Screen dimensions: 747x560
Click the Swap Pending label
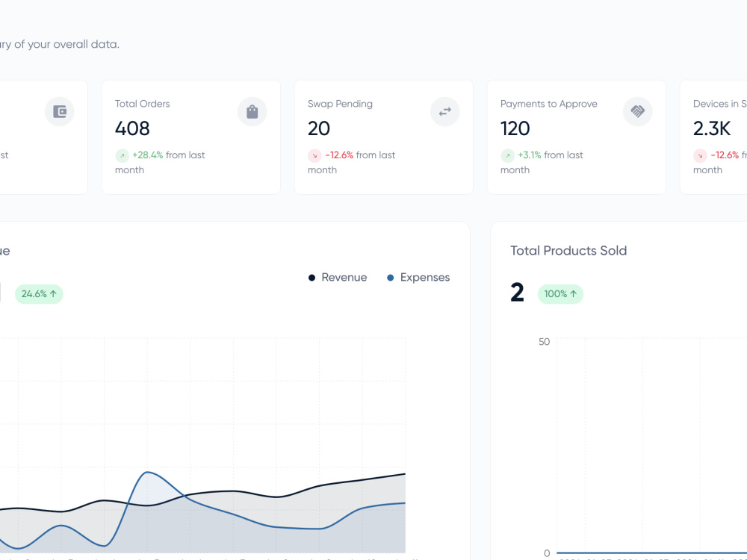pos(340,104)
